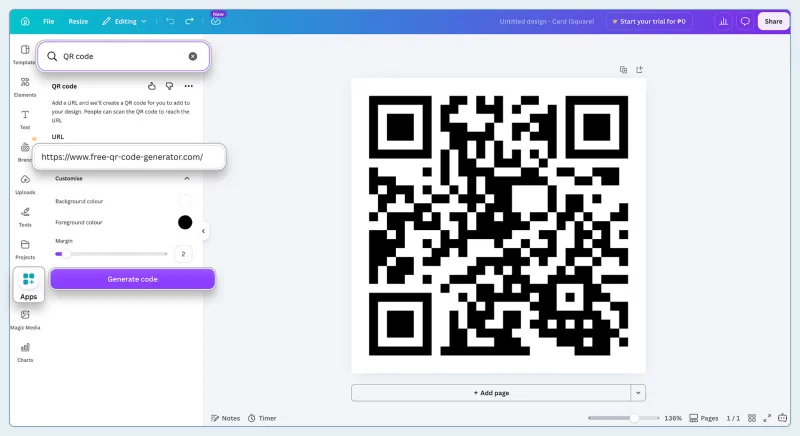The image size is (800, 436).
Task: Enter fullscreen present mode
Action: coord(767,418)
